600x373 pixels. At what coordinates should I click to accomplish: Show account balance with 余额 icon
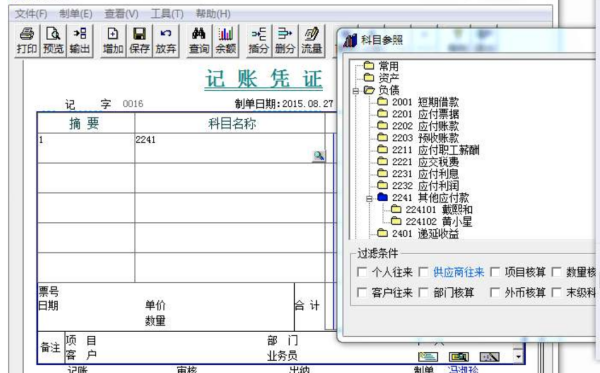pos(226,41)
